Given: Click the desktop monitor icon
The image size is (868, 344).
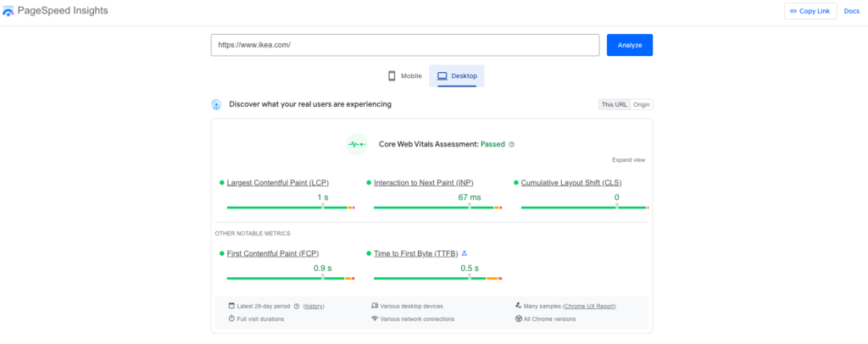Looking at the screenshot, I should 442,76.
